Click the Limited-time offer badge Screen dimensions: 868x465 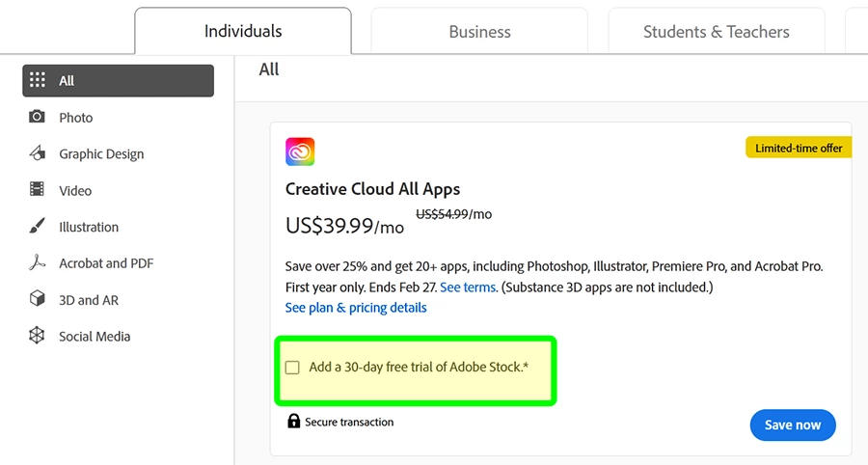(x=799, y=148)
